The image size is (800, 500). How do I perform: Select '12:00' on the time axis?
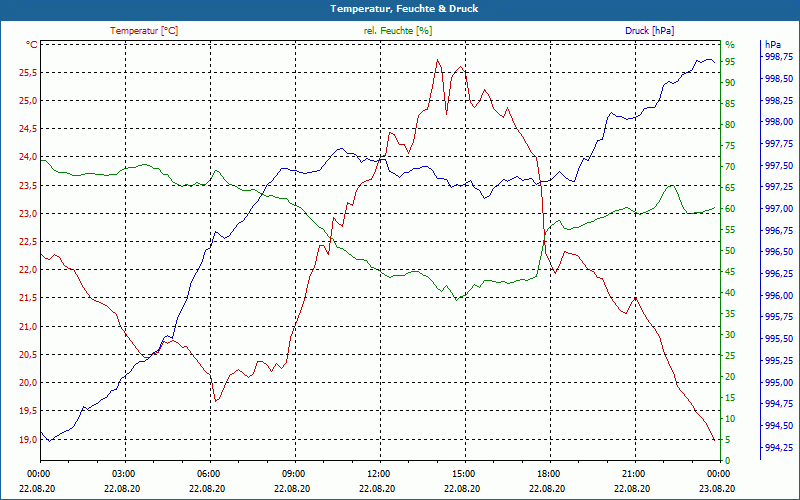[x=378, y=473]
